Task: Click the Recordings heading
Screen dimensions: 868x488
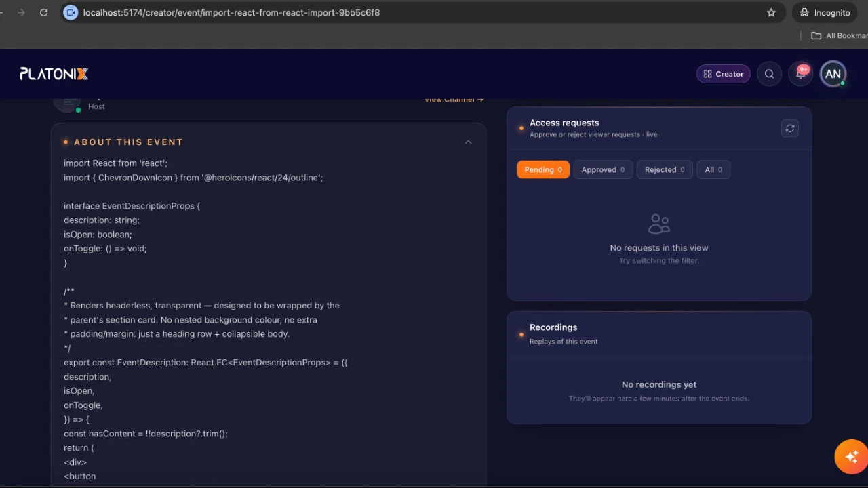Action: tap(553, 327)
